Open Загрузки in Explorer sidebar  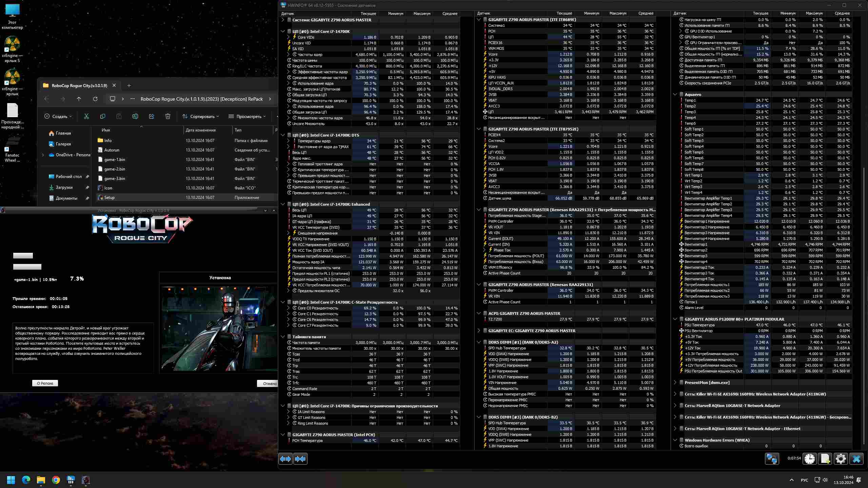[64, 187]
